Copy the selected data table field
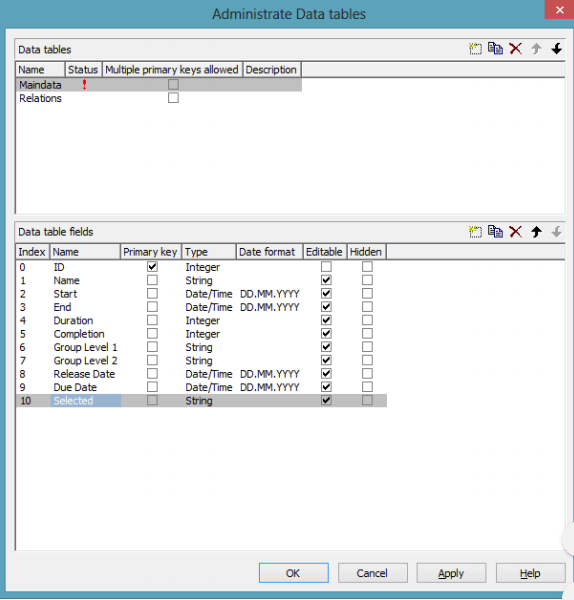This screenshot has width=574, height=600. click(x=496, y=232)
